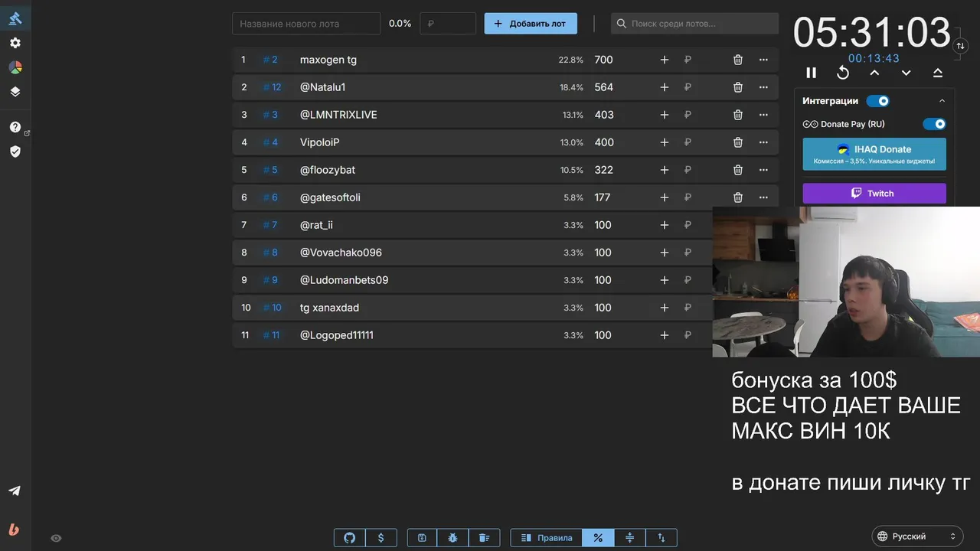Click plus icon on @LMNTRIXLIVE row

tap(665, 115)
